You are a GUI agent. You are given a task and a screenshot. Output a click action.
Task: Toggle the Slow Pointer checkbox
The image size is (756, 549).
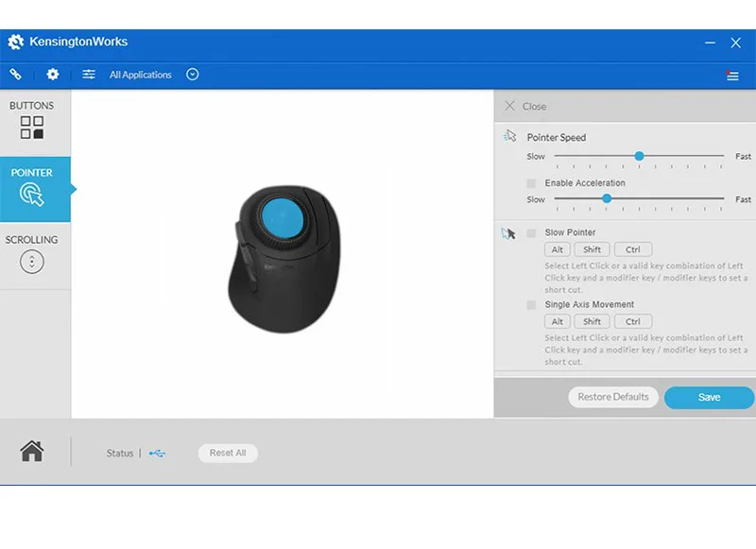click(531, 232)
